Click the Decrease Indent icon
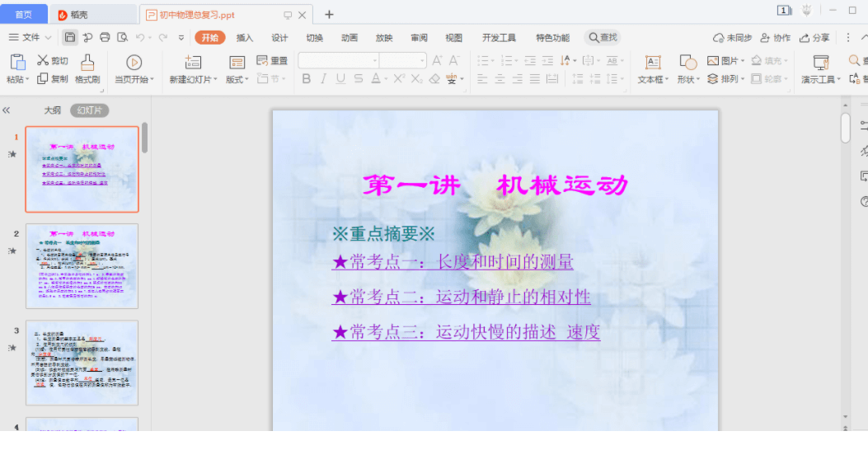 tap(530, 60)
